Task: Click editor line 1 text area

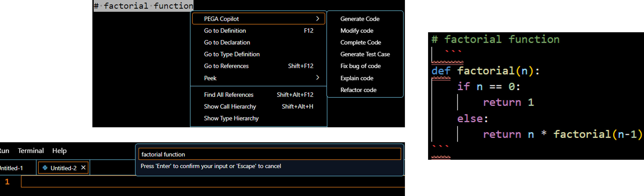Action: (213, 181)
